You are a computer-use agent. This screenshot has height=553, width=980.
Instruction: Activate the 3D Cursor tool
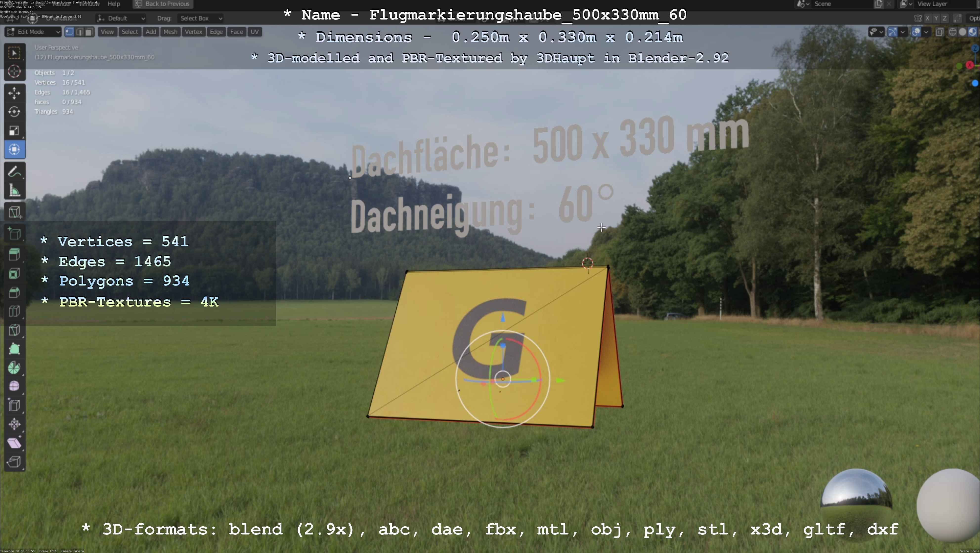click(x=14, y=71)
